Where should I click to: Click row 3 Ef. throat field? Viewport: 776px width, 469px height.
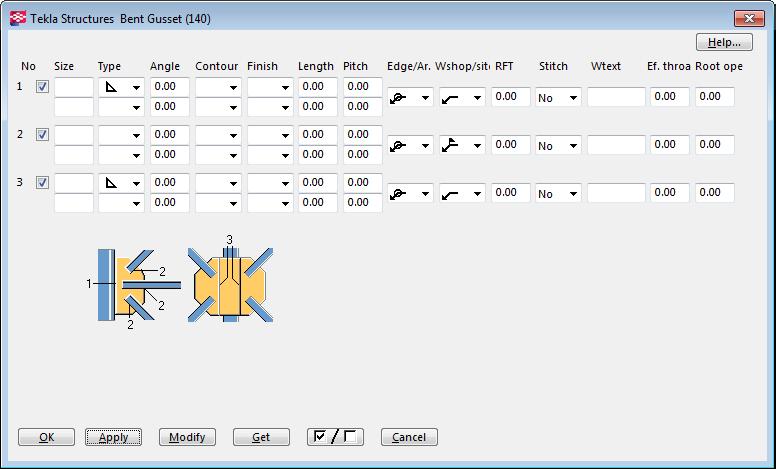670,193
